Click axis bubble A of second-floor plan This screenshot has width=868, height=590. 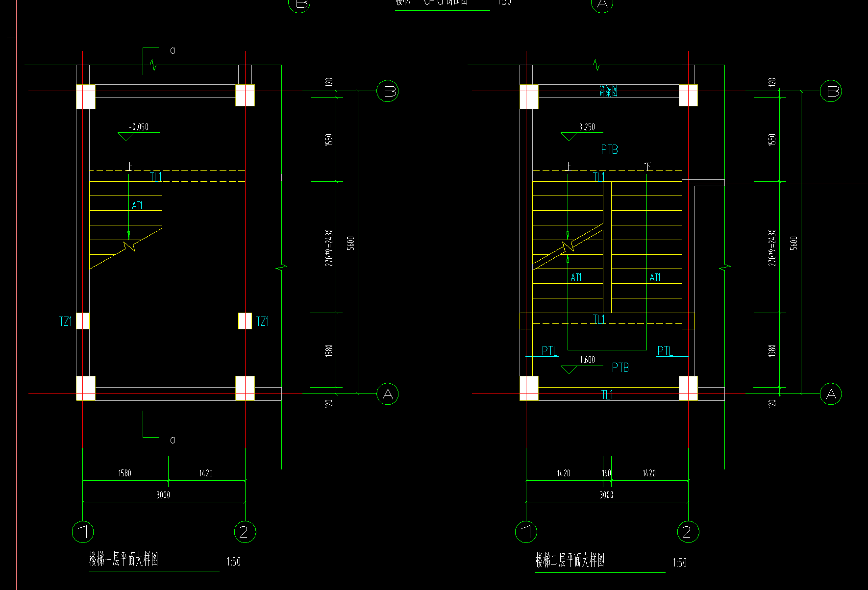tap(831, 394)
